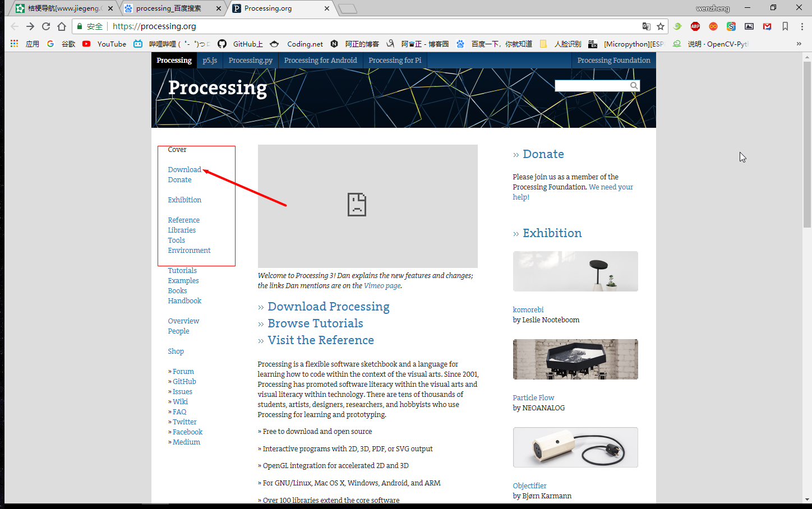The width and height of the screenshot is (812, 509).
Task: Open the Particle Flow exhibition thumbnail
Action: 575,359
